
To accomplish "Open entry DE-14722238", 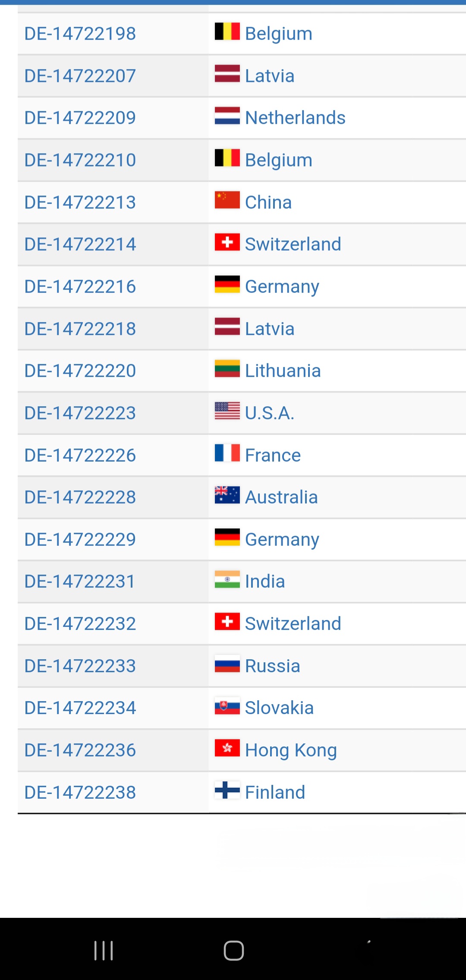I will 80,793.
